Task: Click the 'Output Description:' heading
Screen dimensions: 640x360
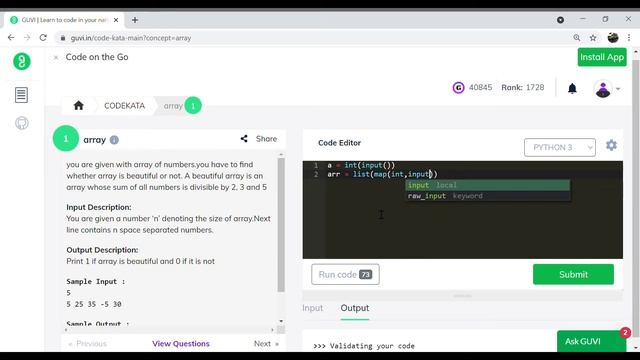Action: click(x=102, y=250)
